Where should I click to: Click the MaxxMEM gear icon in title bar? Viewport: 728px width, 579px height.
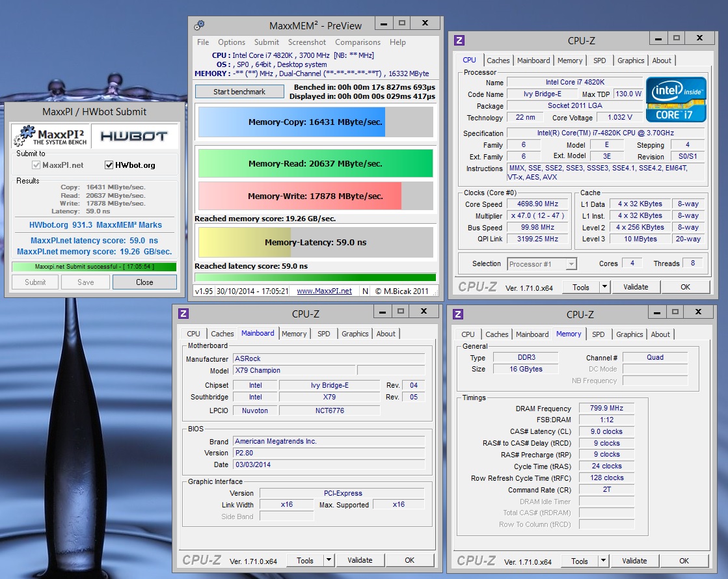200,25
